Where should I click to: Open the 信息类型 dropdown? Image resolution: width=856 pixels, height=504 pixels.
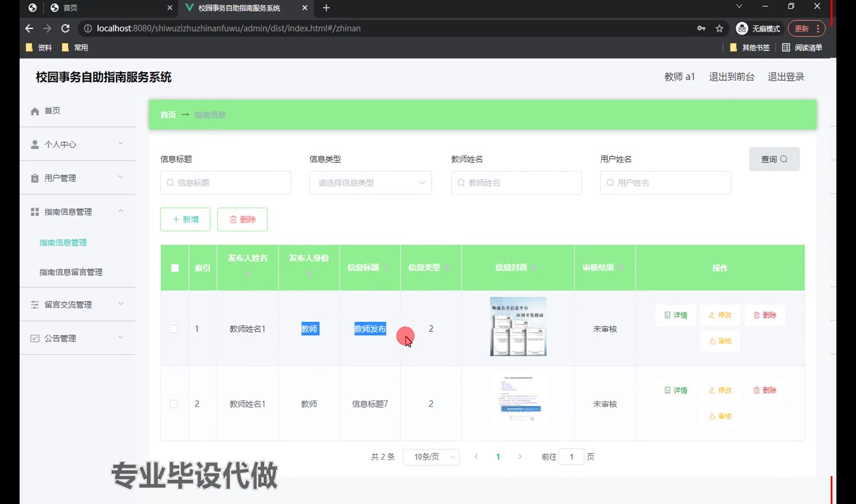click(x=371, y=183)
